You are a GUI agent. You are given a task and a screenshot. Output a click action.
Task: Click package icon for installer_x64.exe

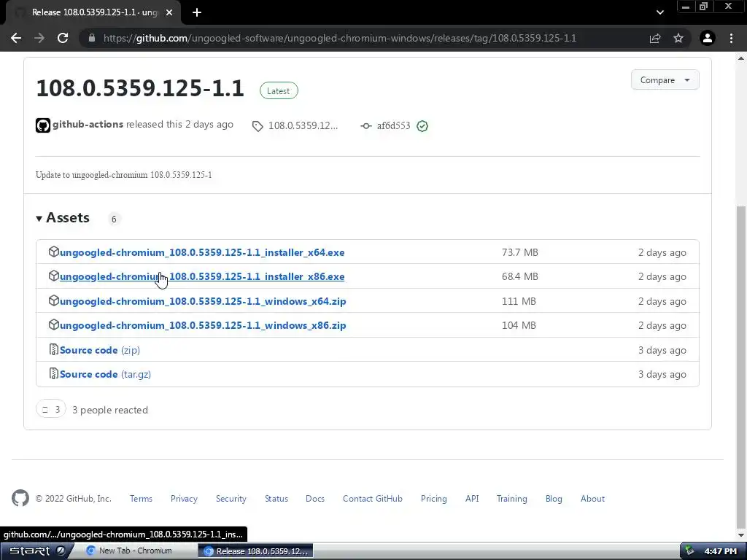[54, 252]
